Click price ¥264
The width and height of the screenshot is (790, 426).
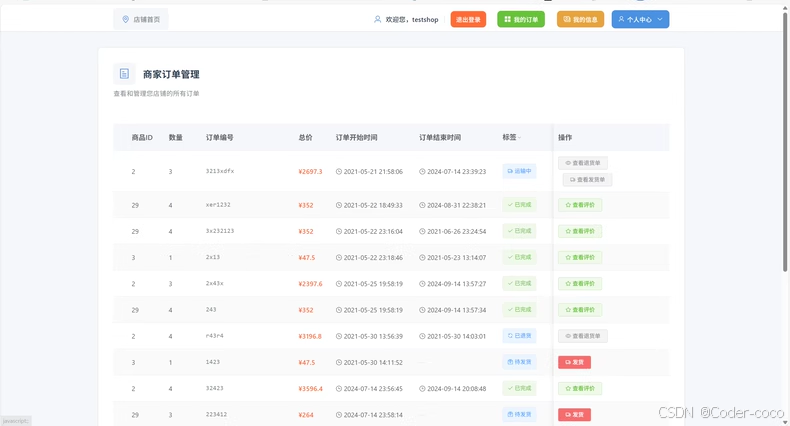click(306, 414)
